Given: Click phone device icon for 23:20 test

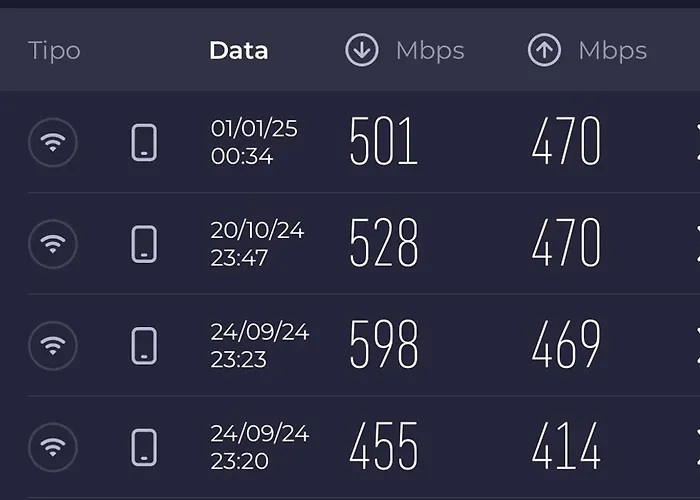Looking at the screenshot, I should point(144,447).
